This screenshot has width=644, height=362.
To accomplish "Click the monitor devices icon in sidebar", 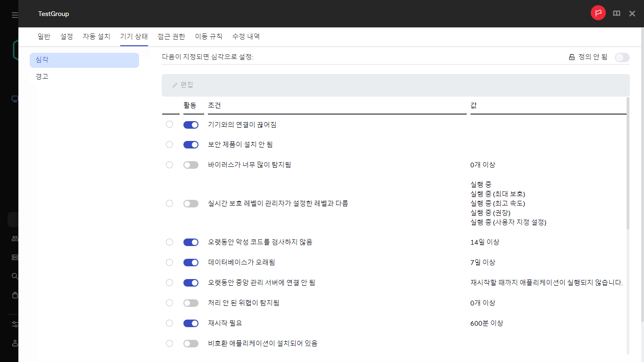I will 15,99.
